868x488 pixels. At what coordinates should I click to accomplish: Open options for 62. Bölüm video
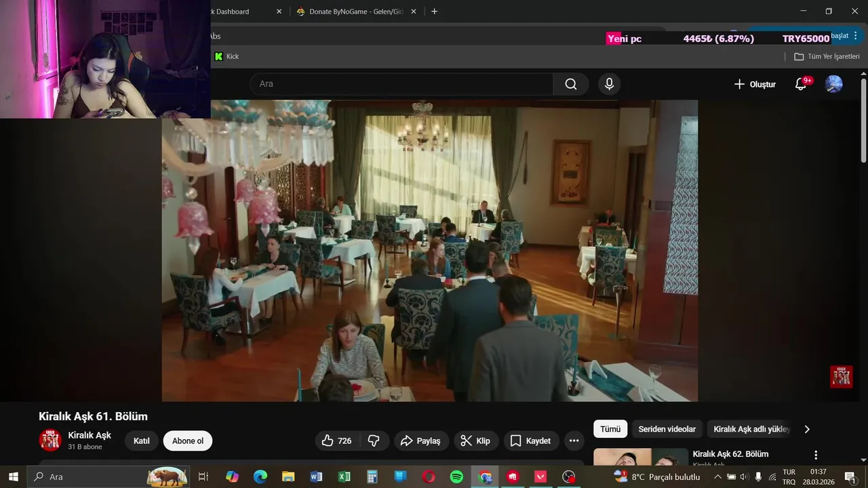point(816,455)
